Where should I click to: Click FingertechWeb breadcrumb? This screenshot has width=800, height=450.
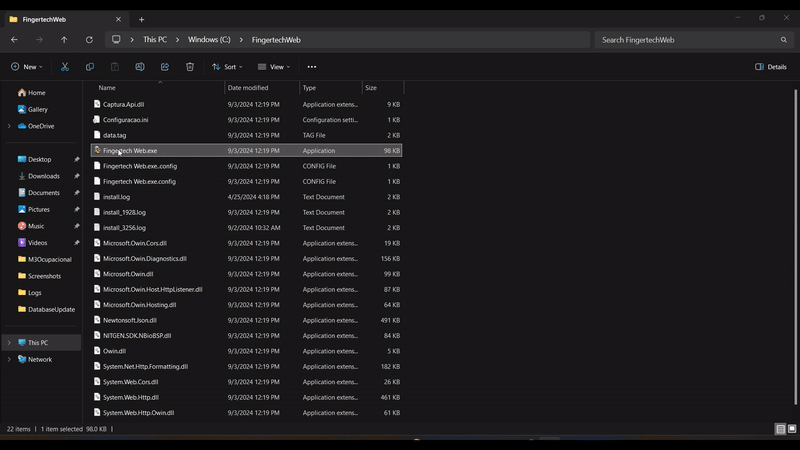[x=276, y=39]
